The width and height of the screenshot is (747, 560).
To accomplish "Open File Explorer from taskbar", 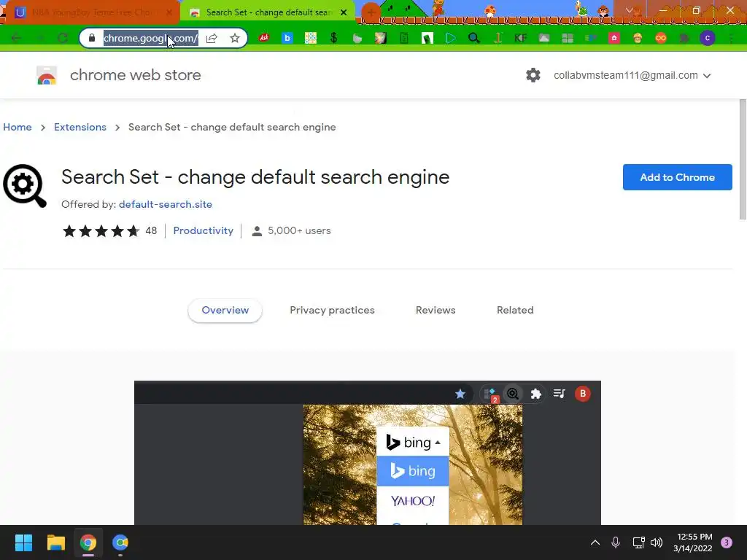I will (55, 542).
